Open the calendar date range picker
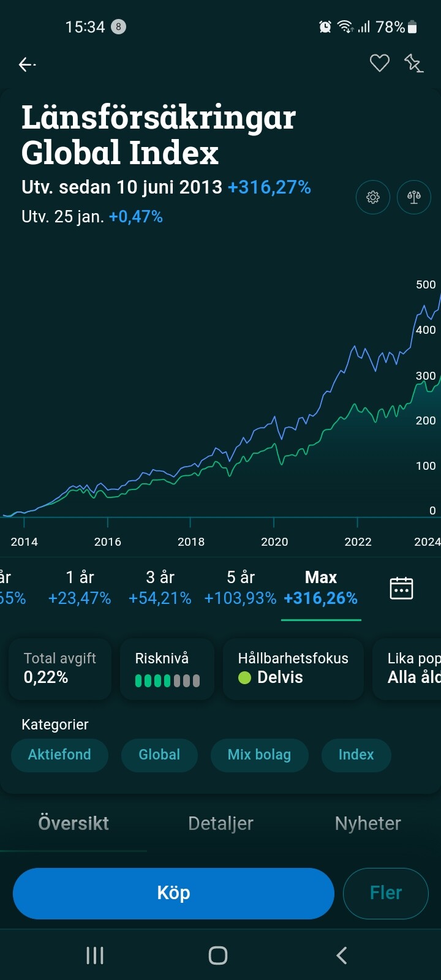 coord(401,588)
